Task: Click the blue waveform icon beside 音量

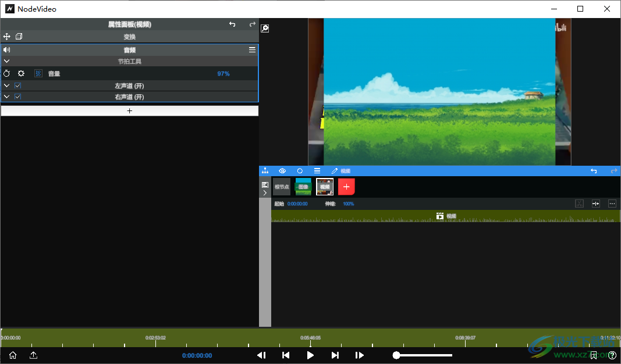Action: click(38, 74)
